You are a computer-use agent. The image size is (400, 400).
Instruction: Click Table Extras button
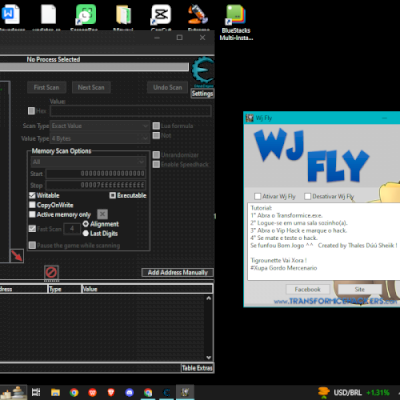point(197,368)
